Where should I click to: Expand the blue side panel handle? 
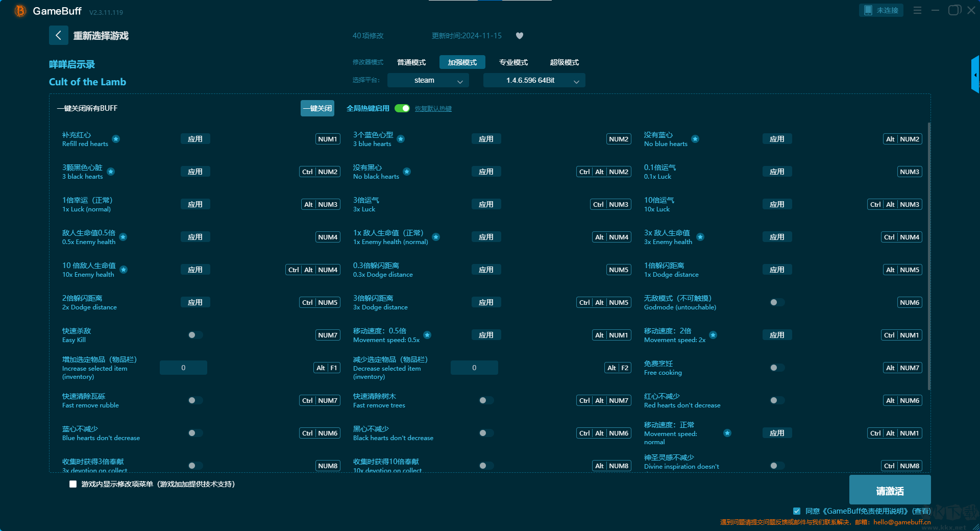tap(975, 75)
